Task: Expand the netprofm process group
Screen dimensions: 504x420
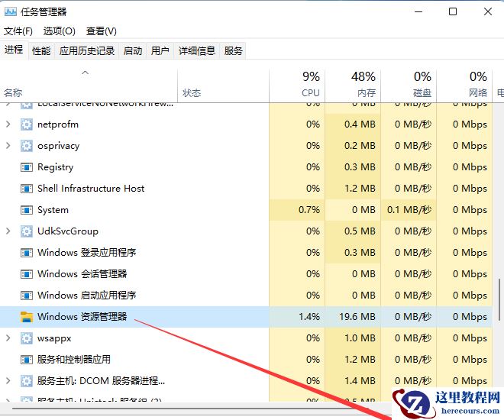Action: click(x=8, y=124)
